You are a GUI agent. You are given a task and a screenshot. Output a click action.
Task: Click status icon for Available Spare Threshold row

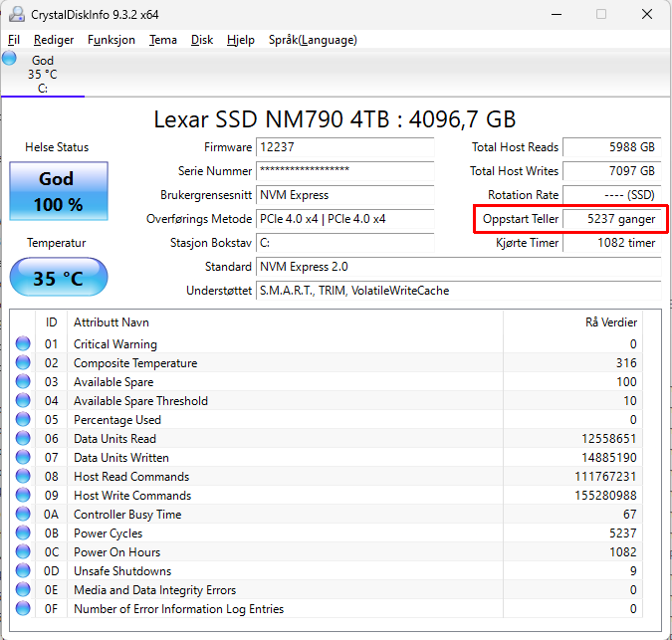[23, 400]
